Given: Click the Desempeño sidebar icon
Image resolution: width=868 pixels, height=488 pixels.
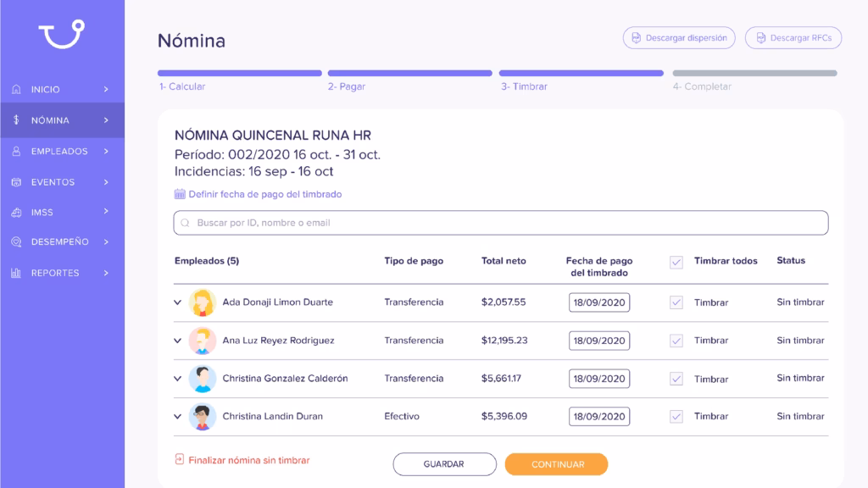Looking at the screenshot, I should pos(16,241).
